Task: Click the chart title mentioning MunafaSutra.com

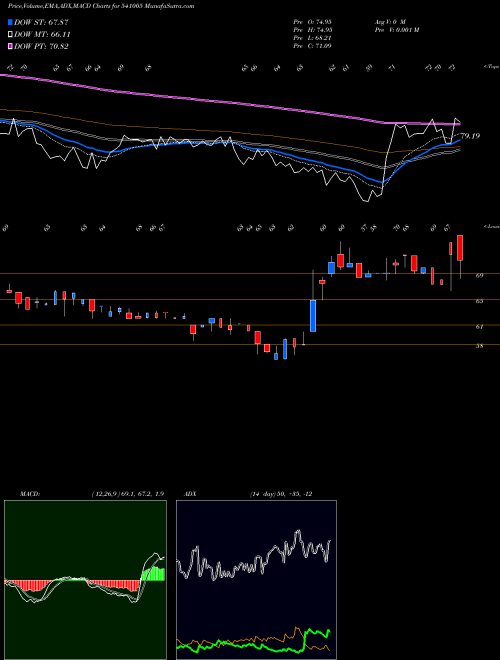Action: click(x=101, y=6)
